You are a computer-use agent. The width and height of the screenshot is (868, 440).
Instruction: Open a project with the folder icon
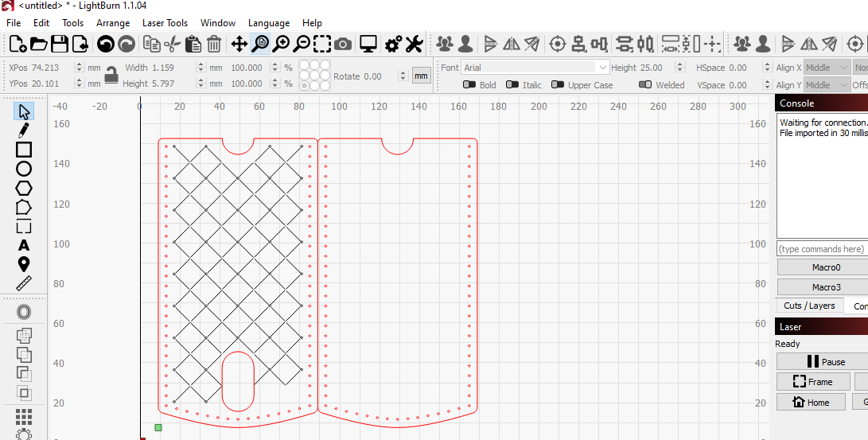[x=39, y=44]
